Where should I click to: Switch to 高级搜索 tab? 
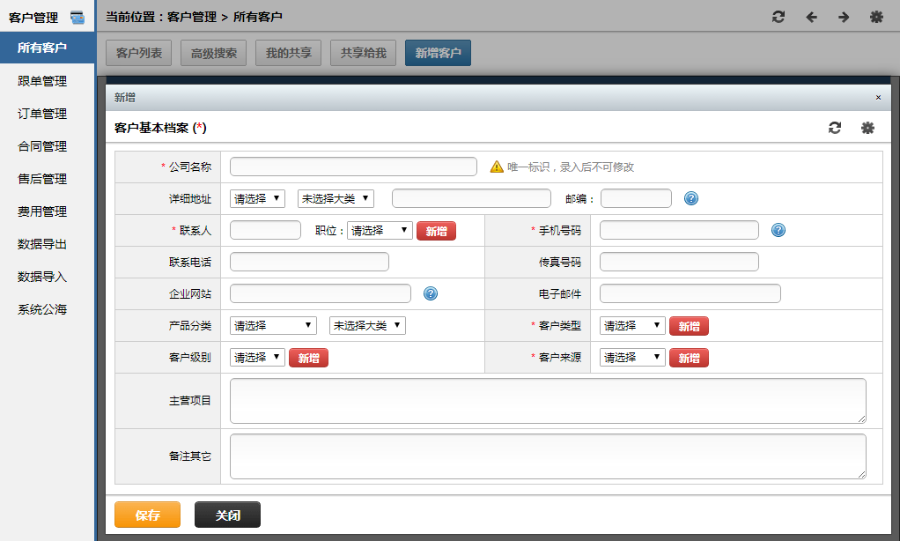coord(214,53)
